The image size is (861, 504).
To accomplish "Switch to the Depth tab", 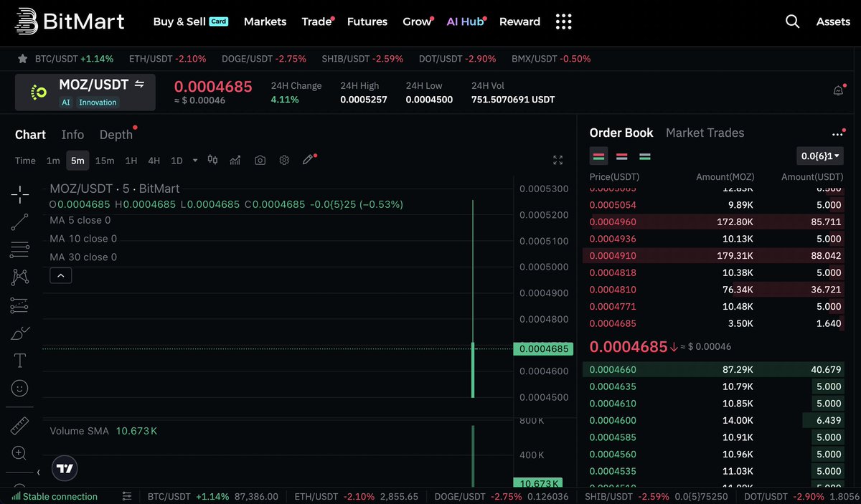I will click(117, 135).
